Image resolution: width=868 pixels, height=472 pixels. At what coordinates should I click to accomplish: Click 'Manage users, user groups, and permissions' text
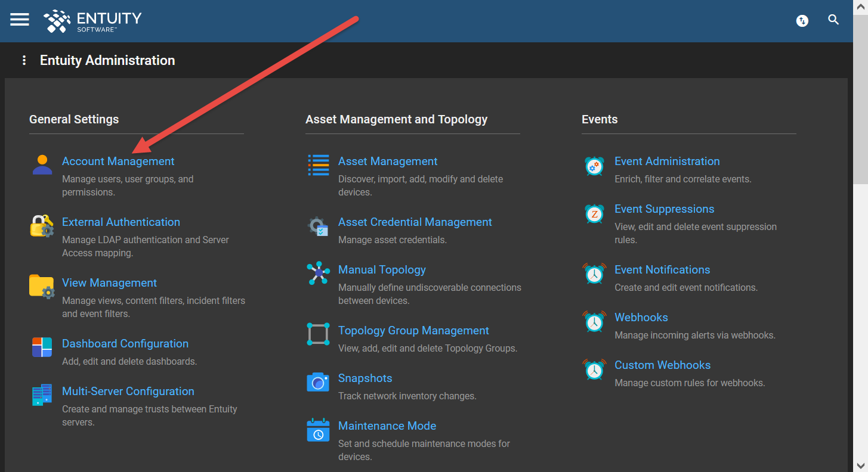click(x=128, y=185)
